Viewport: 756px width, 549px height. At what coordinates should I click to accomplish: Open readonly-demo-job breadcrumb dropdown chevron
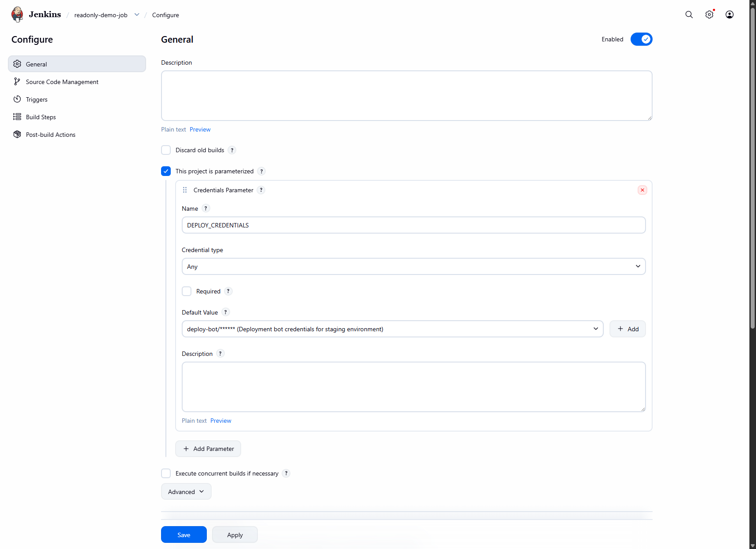(137, 15)
